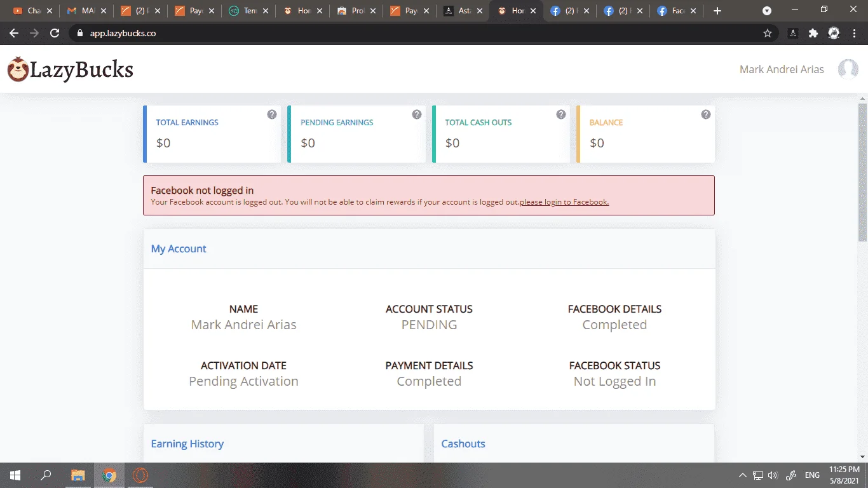Open the Chrome three-dot menu

[855, 33]
